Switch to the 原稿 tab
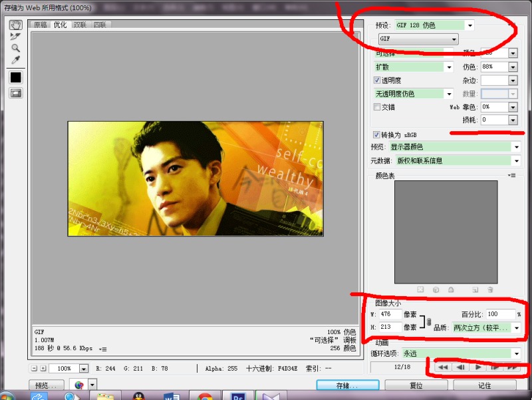The height and width of the screenshot is (400, 532). pos(41,25)
